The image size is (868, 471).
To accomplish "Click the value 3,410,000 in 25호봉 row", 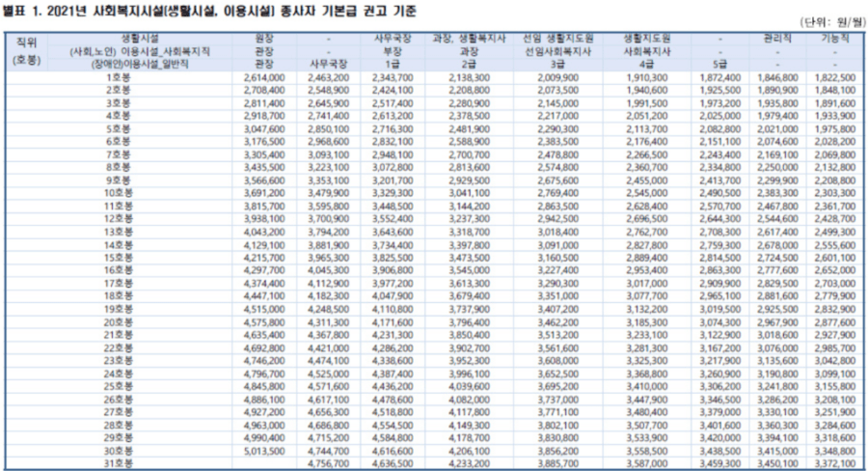I will (646, 387).
